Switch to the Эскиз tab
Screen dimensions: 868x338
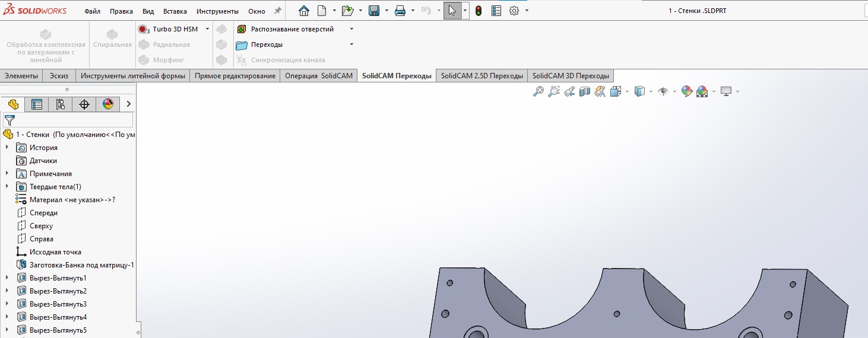59,76
